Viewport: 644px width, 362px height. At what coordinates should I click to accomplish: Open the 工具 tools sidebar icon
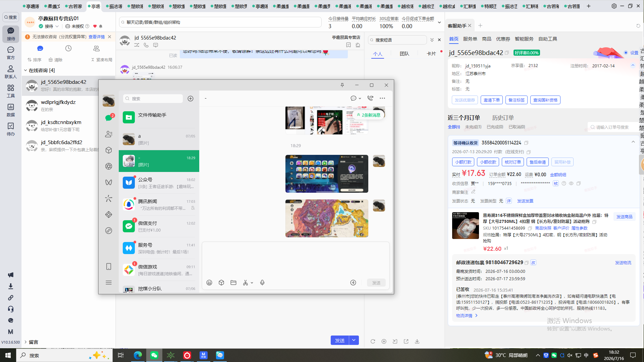(11, 91)
